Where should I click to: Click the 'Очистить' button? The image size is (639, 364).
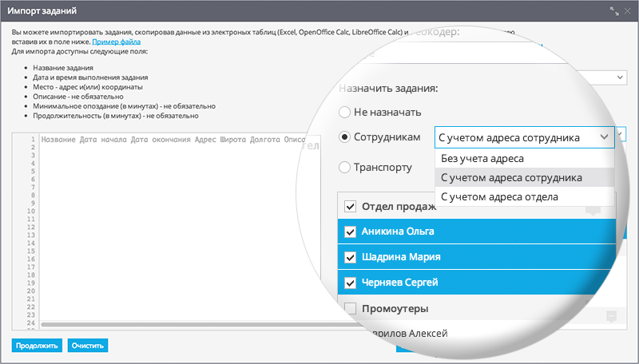88,346
